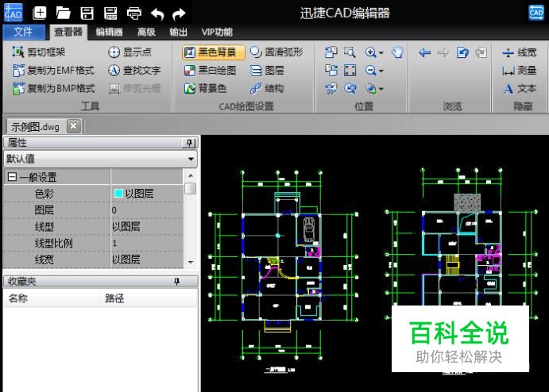This screenshot has height=392, width=549.
Task: Expand the zoom in dropdown arrow
Action: [x=381, y=53]
